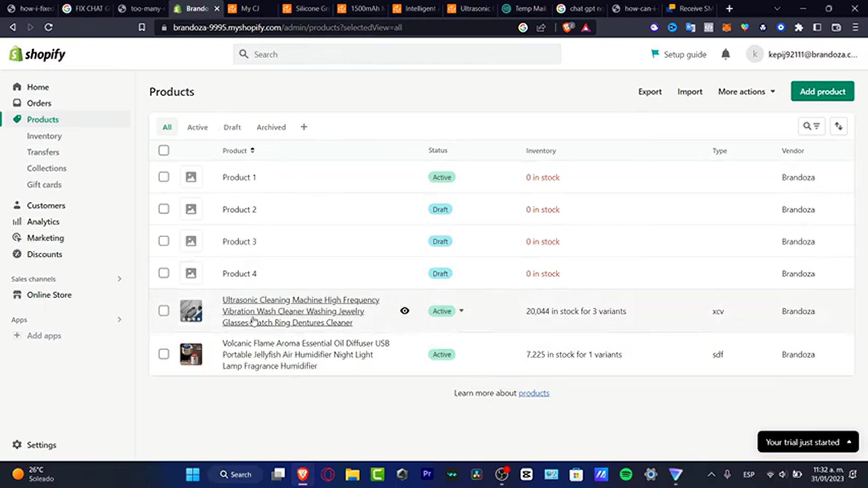Click the sort products icon button

(839, 127)
